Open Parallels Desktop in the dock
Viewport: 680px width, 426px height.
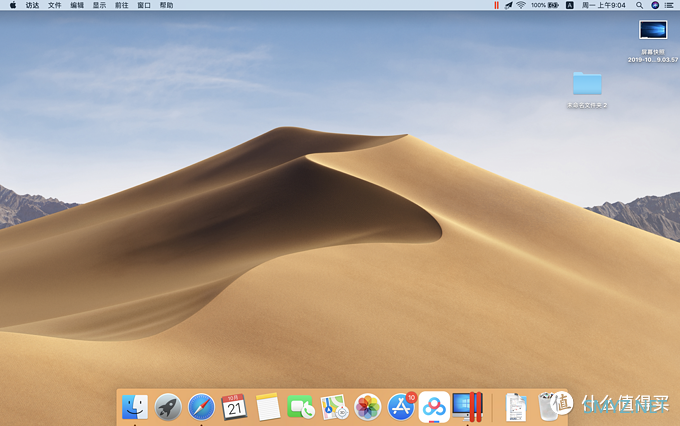pos(467,407)
